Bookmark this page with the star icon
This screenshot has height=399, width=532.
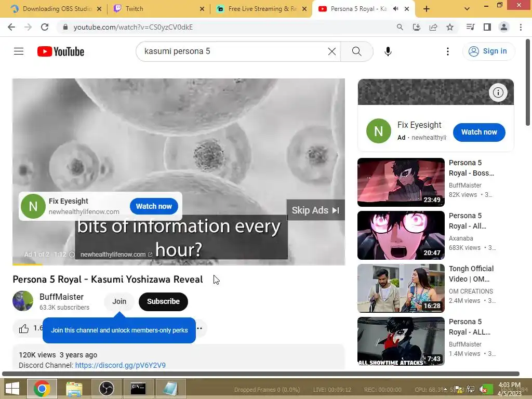tap(450, 27)
